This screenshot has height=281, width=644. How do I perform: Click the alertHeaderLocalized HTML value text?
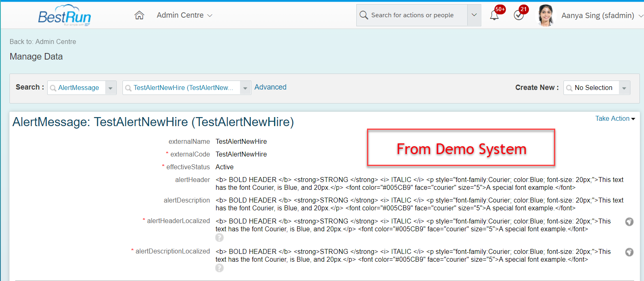tap(413, 225)
